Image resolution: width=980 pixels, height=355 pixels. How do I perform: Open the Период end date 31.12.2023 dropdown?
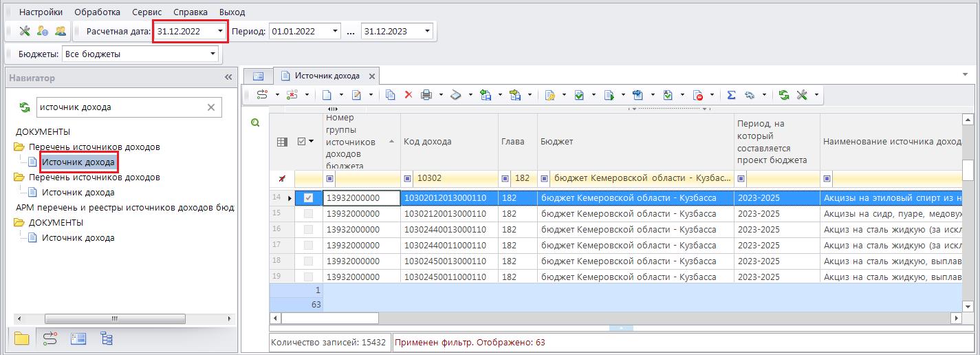click(428, 31)
